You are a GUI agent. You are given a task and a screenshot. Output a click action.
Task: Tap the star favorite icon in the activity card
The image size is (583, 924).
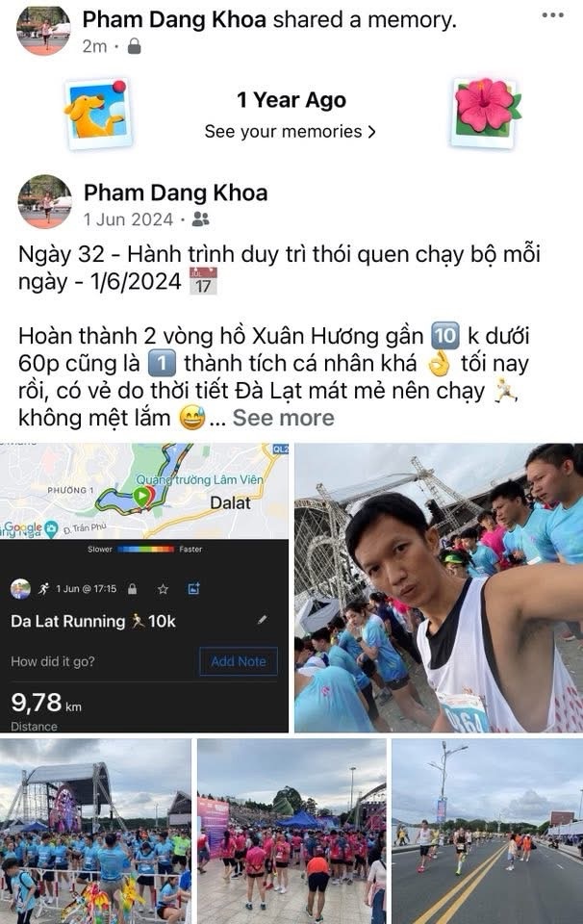(x=164, y=589)
